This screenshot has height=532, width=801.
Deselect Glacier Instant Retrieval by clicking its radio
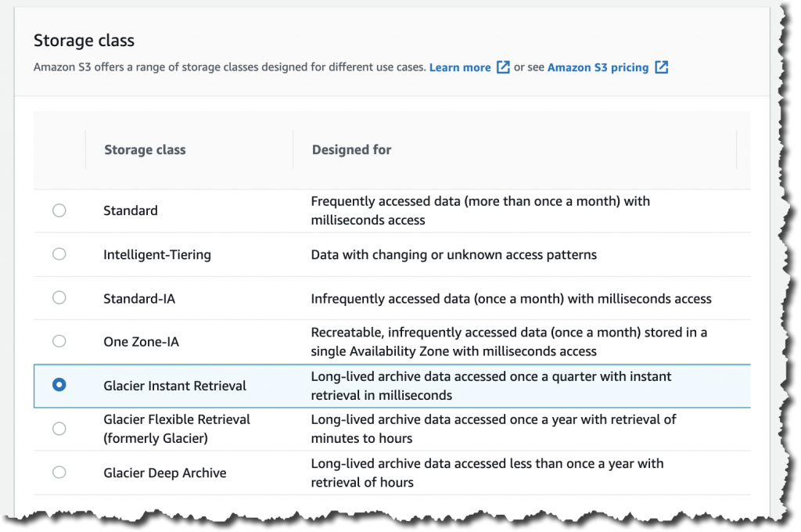[x=59, y=386]
